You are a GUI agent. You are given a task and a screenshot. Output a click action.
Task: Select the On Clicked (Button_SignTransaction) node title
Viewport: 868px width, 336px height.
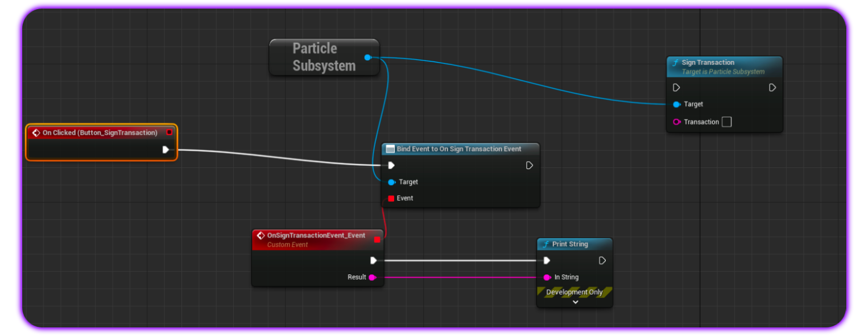(100, 133)
